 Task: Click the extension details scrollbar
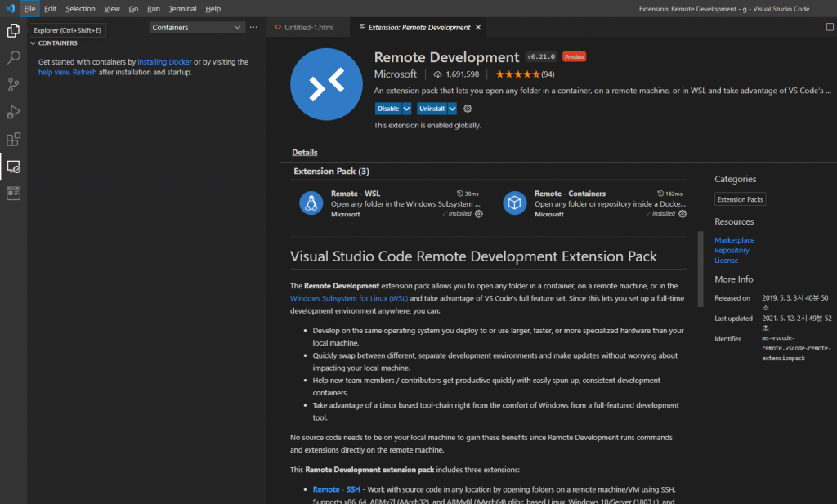point(700,270)
